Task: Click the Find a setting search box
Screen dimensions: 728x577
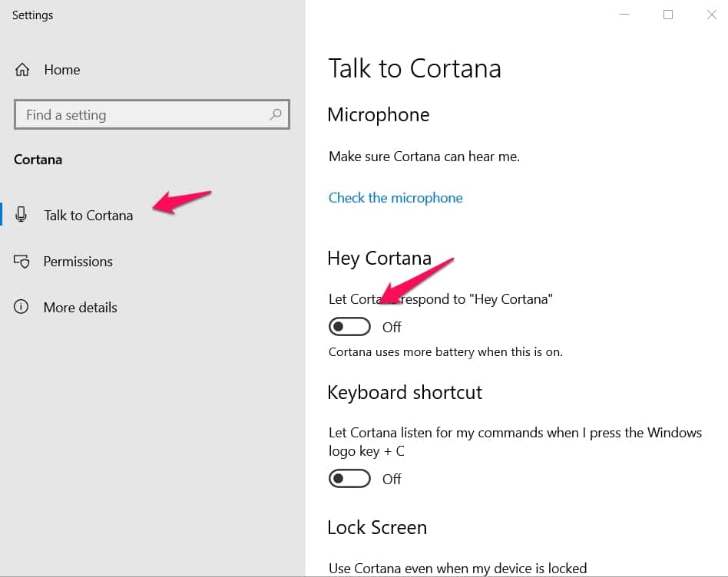Action: [152, 114]
